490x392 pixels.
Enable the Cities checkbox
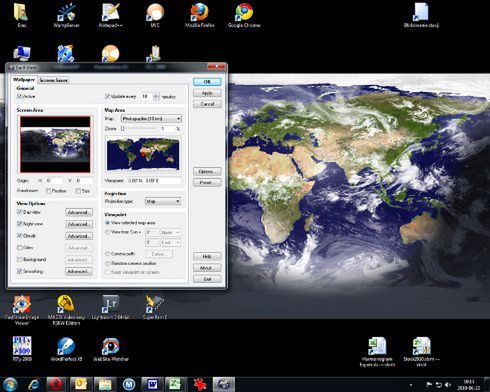click(x=19, y=247)
